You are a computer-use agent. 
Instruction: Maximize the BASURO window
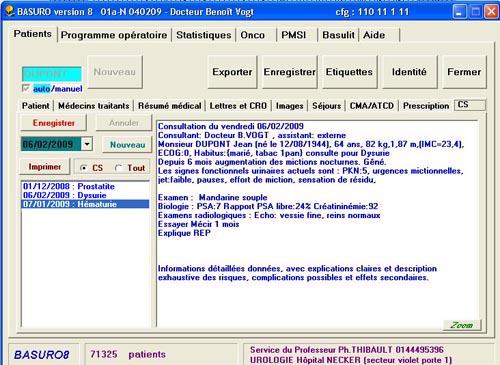[x=476, y=12]
